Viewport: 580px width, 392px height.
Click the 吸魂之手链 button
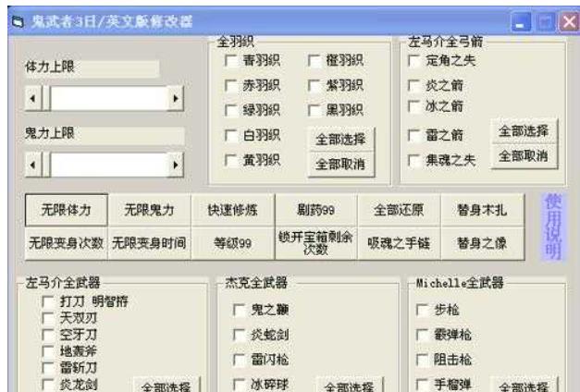point(399,243)
